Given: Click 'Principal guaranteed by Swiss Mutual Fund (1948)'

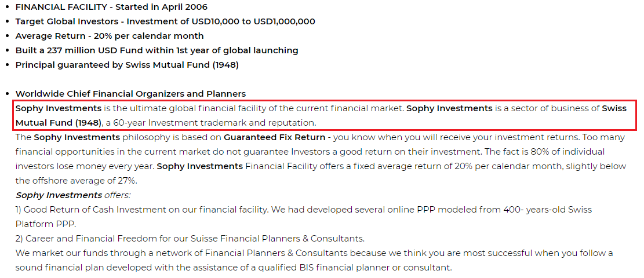Looking at the screenshot, I should point(127,65).
